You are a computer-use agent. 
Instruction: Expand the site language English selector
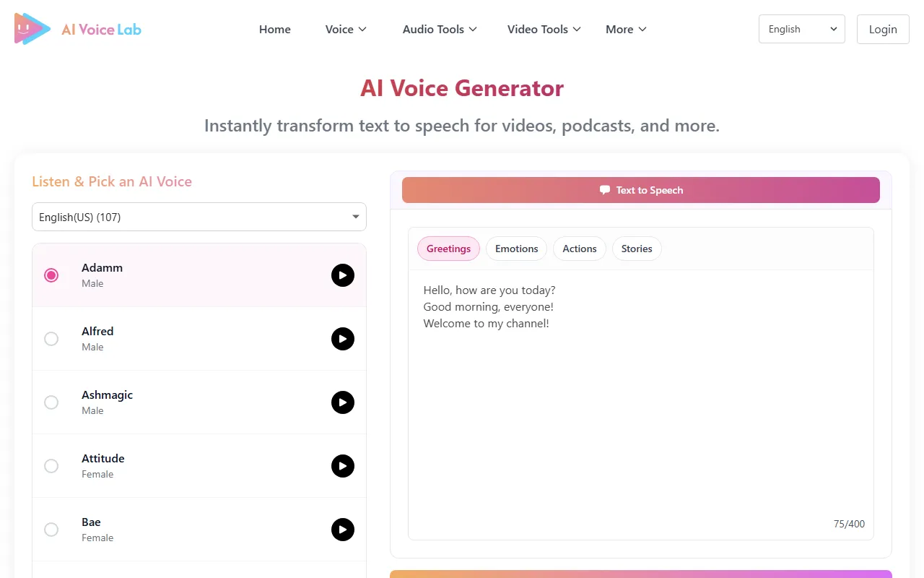[x=801, y=30]
